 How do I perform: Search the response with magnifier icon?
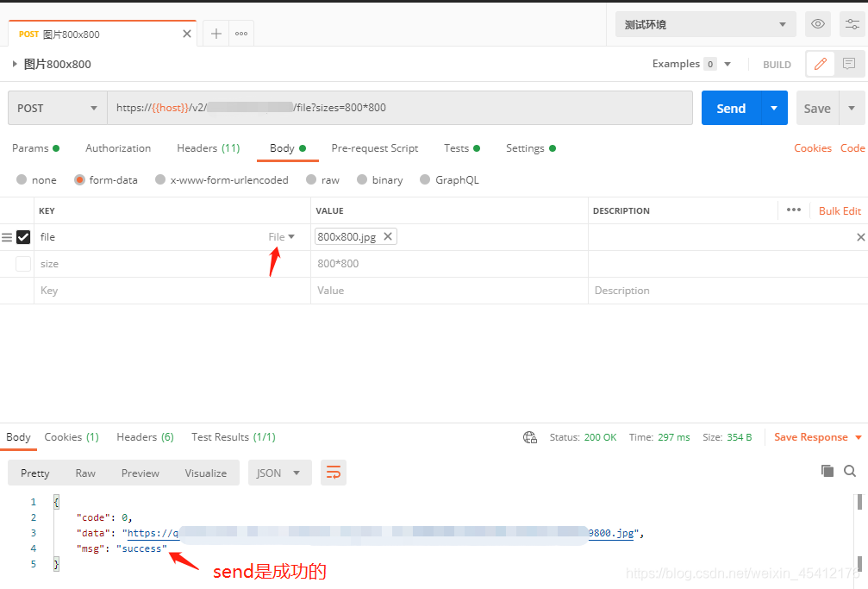pos(850,471)
